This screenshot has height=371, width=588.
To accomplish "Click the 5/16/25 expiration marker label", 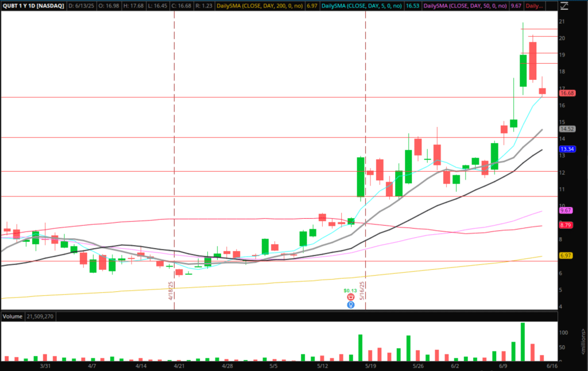I will pyautogui.click(x=362, y=291).
